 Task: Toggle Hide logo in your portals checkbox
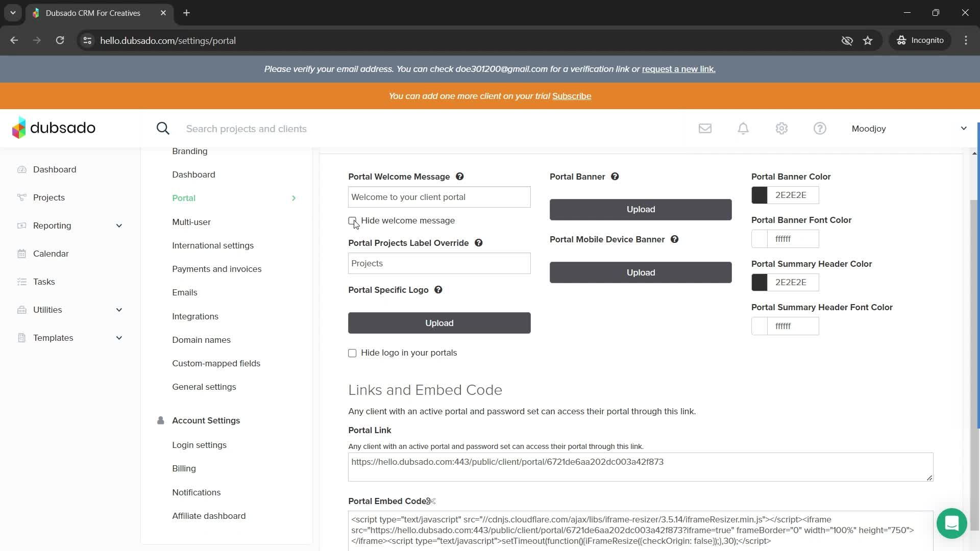click(x=352, y=353)
